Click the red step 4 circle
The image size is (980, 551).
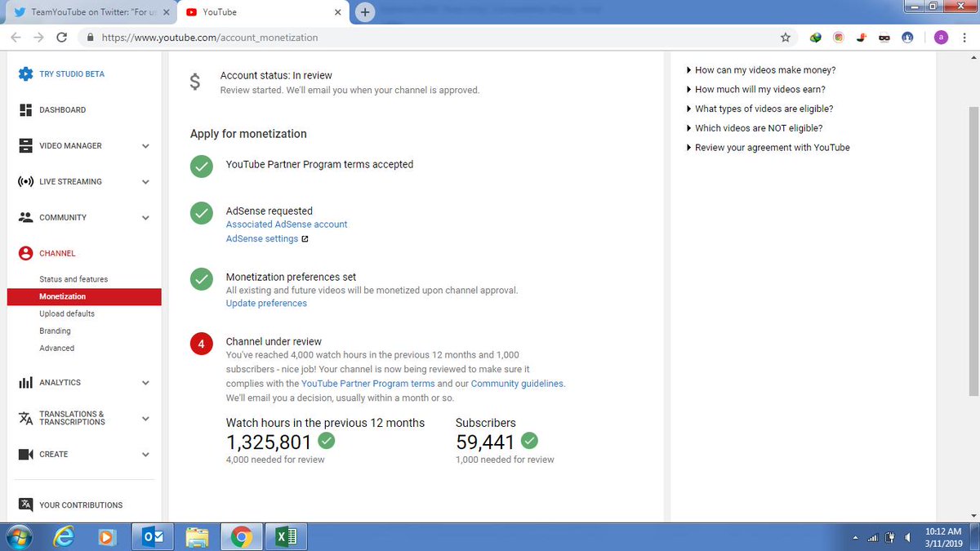pyautogui.click(x=201, y=344)
